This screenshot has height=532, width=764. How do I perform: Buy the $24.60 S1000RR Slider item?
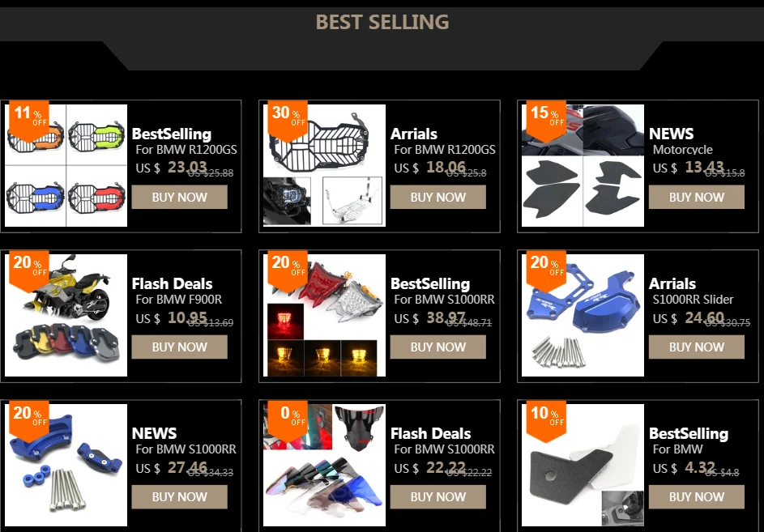[x=696, y=347]
